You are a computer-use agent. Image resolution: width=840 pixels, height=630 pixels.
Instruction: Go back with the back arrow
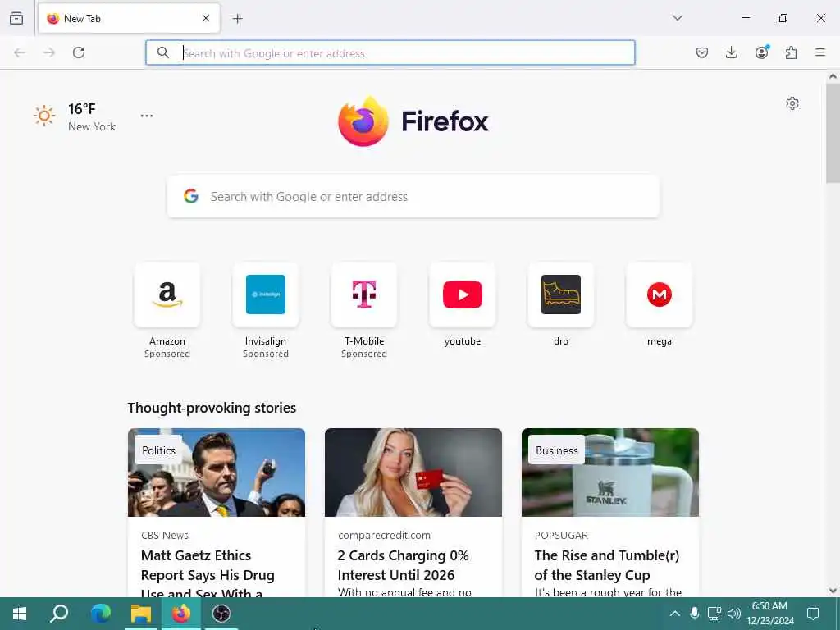[20, 52]
